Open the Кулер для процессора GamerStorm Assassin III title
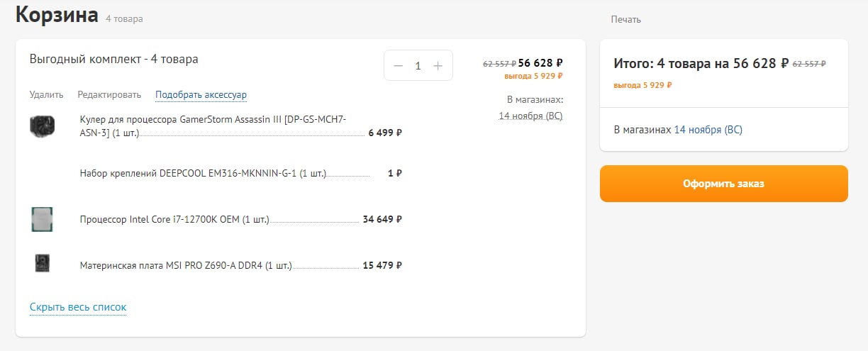Image resolution: width=868 pixels, height=351 pixels. (213, 126)
